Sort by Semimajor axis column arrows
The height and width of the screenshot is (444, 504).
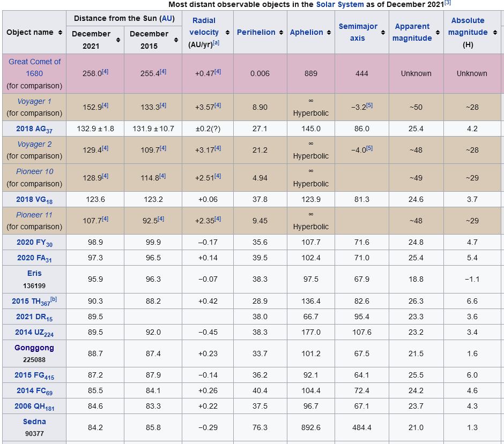pyautogui.click(x=383, y=33)
